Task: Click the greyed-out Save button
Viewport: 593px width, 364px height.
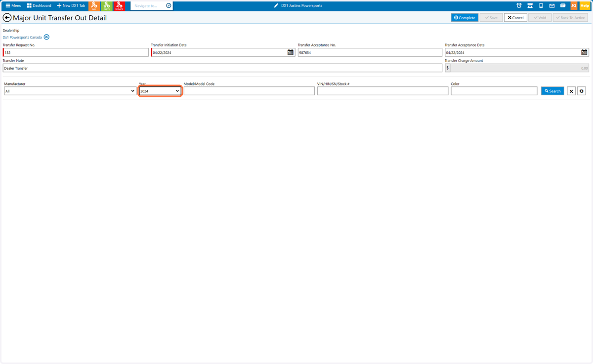Action: click(491, 17)
